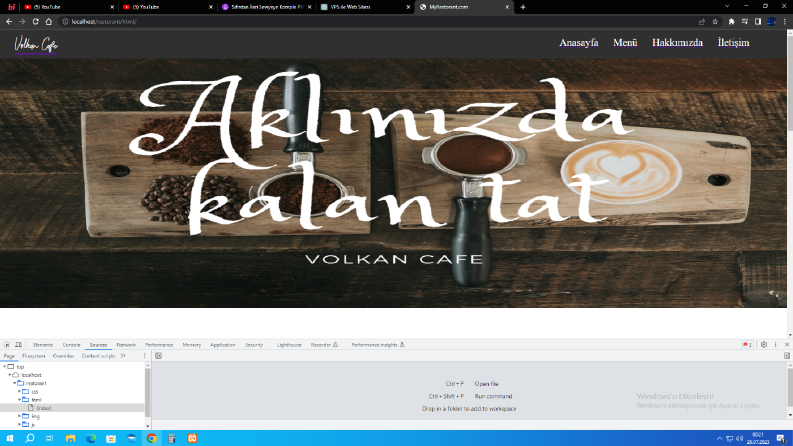Screen dimensions: 793x446
Task: Toggle the device toolbar in DevTools
Action: (x=19, y=345)
